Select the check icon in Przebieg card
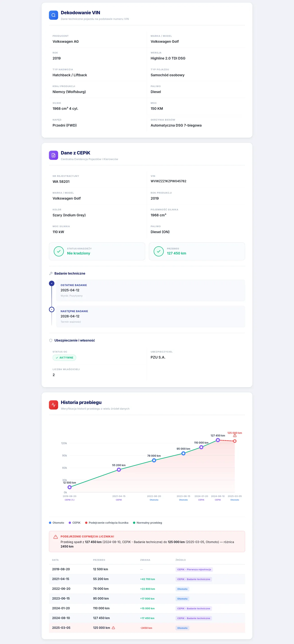Image resolution: width=294 pixels, height=644 pixels. [159, 251]
